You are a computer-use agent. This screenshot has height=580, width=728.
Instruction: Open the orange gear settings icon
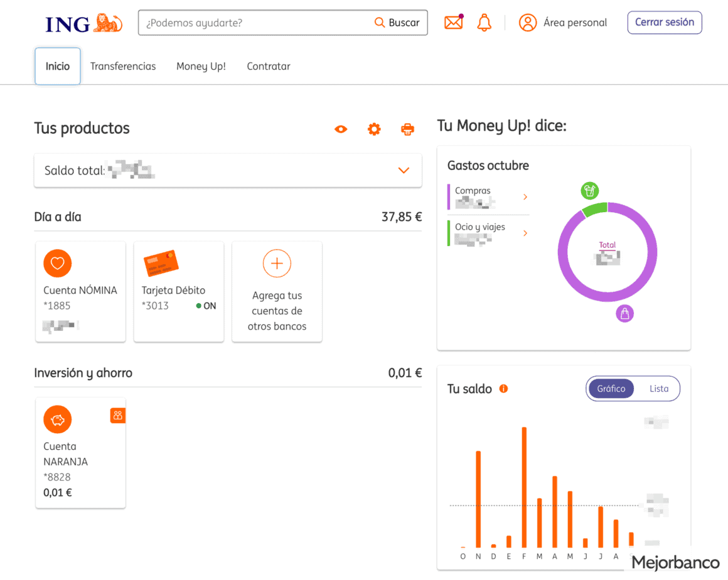(x=374, y=129)
